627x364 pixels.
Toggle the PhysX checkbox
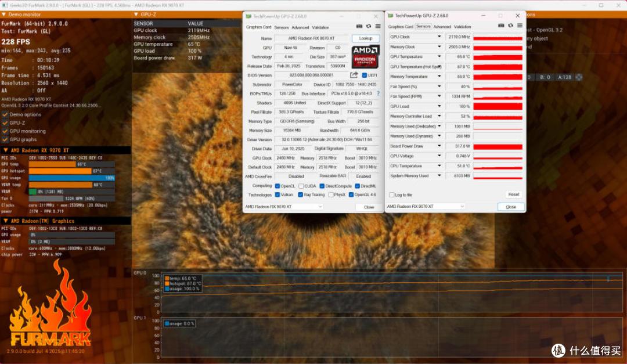point(331,195)
